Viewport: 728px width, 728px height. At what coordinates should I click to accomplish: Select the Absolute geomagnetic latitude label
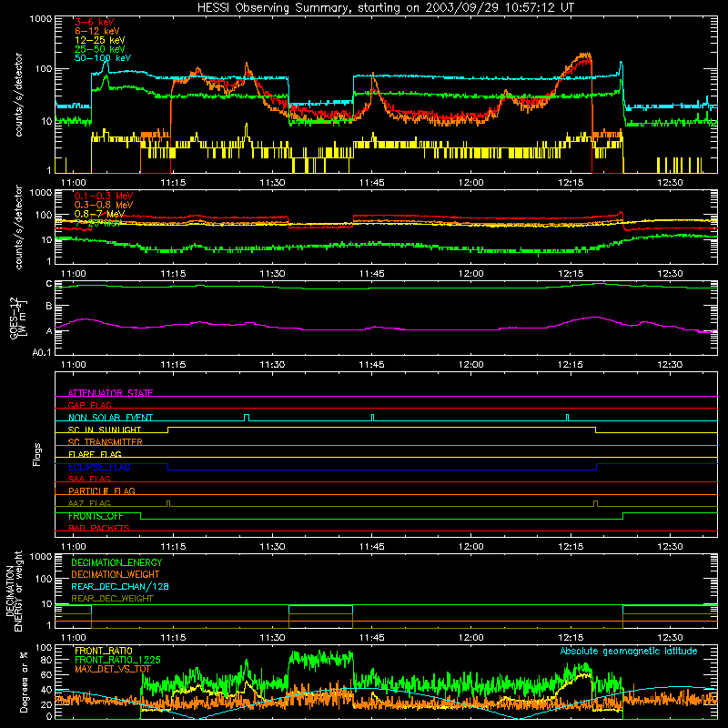click(629, 652)
